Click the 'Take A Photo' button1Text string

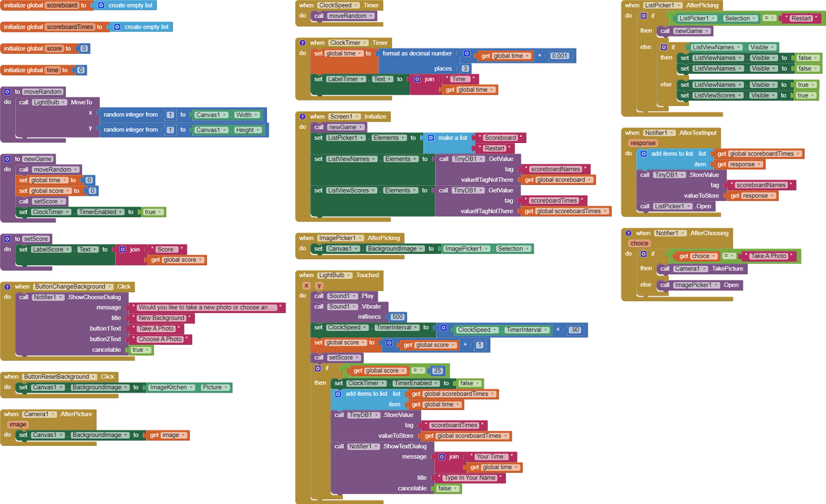[156, 329]
